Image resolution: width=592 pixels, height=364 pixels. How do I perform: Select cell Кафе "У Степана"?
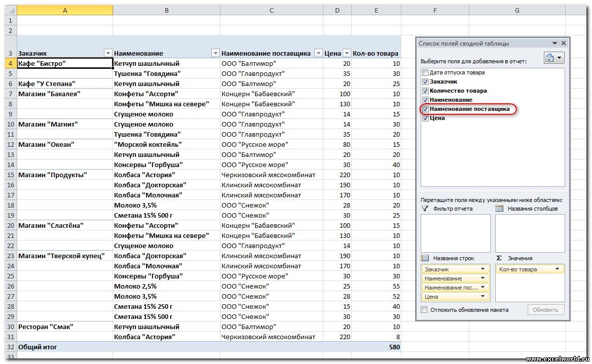coord(64,84)
